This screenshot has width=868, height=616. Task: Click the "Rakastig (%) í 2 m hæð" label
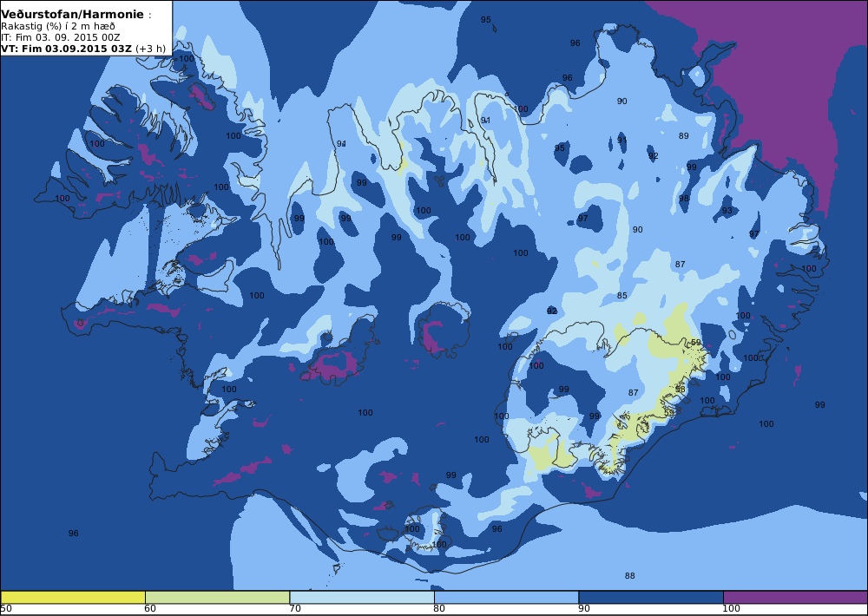(58, 26)
